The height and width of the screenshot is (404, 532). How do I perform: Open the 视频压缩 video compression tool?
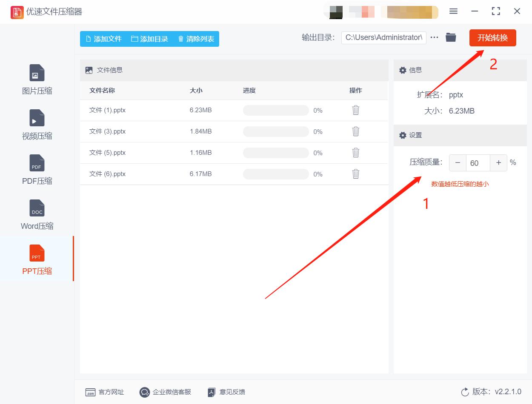point(37,124)
